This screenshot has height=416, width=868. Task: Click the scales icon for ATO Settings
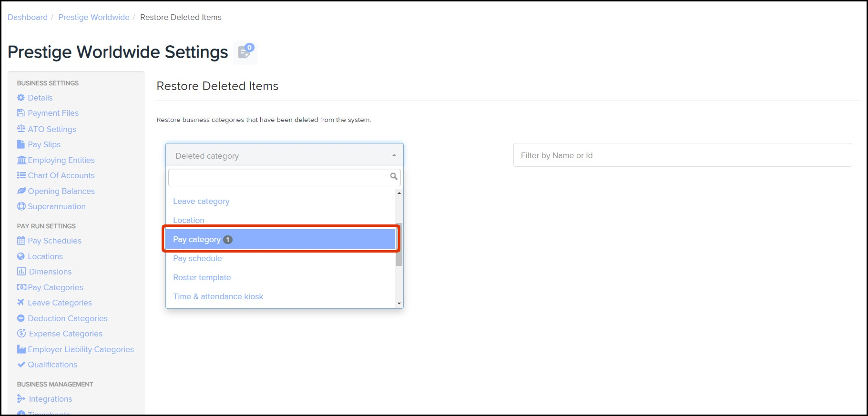21,129
